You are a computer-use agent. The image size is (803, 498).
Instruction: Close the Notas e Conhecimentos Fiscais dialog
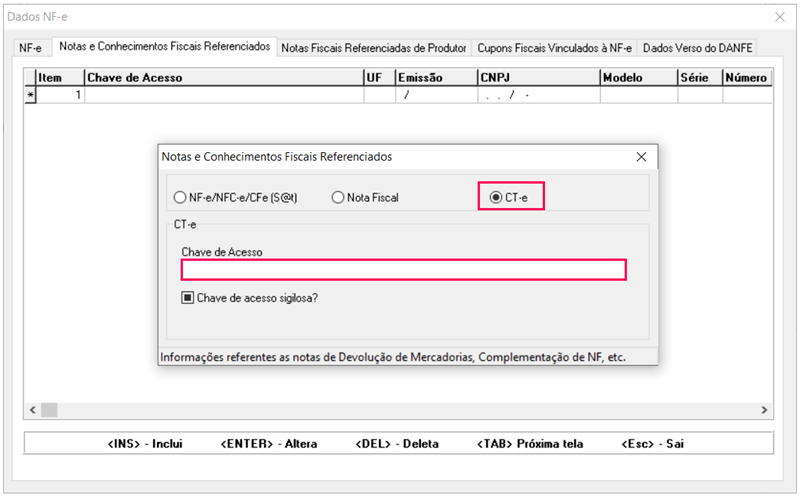641,157
